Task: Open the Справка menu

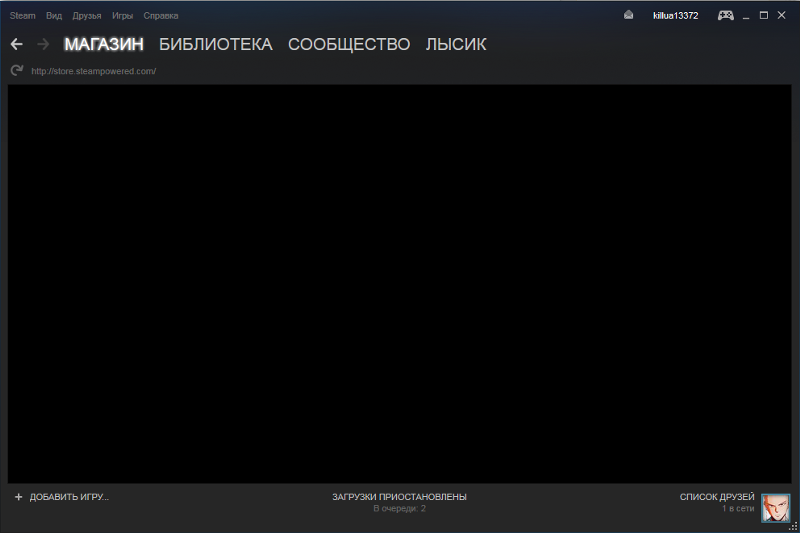Action: click(162, 16)
